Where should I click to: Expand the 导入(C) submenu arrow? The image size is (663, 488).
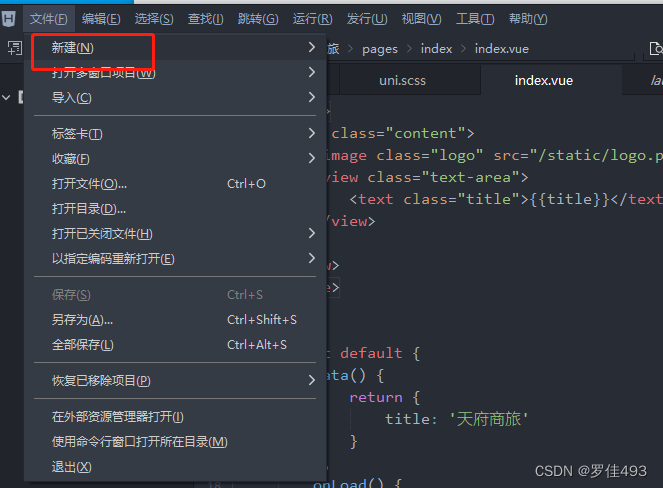[x=312, y=97]
